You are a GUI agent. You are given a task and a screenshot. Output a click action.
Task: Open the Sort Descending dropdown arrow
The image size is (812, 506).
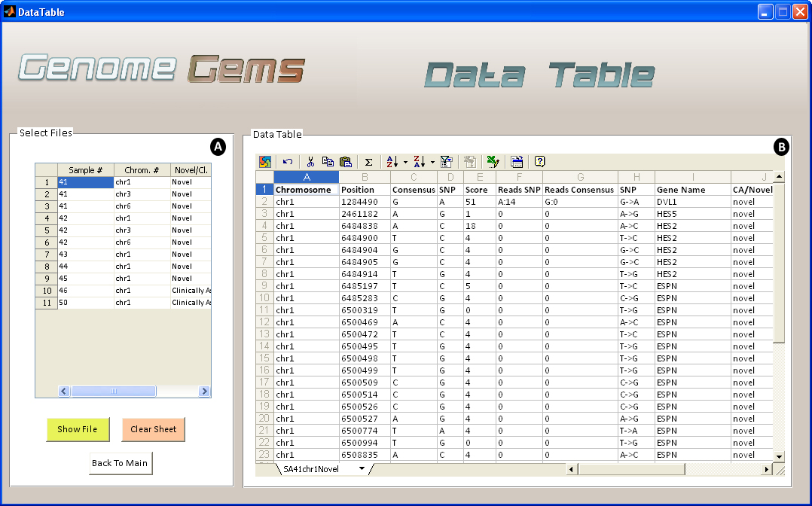click(x=432, y=162)
